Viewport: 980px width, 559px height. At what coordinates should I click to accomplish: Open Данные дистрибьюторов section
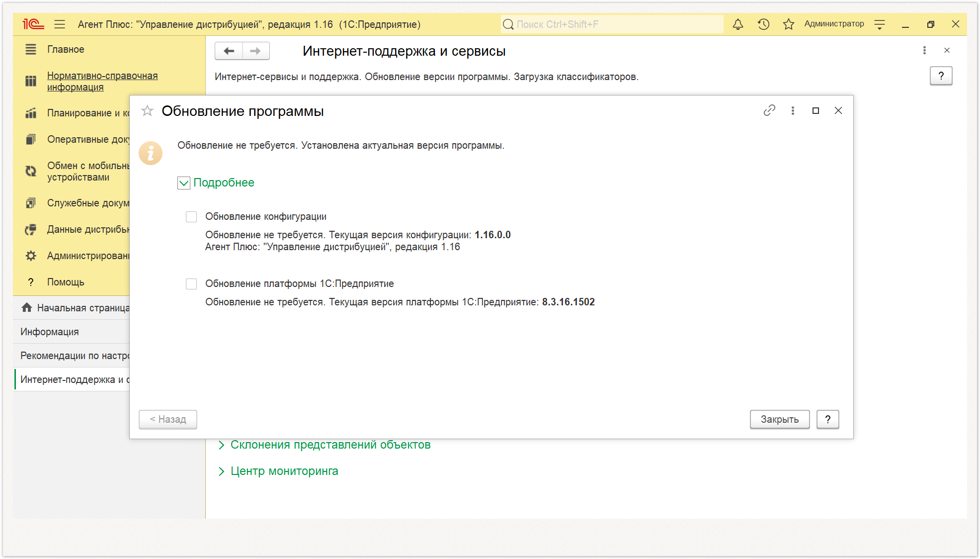click(x=88, y=229)
